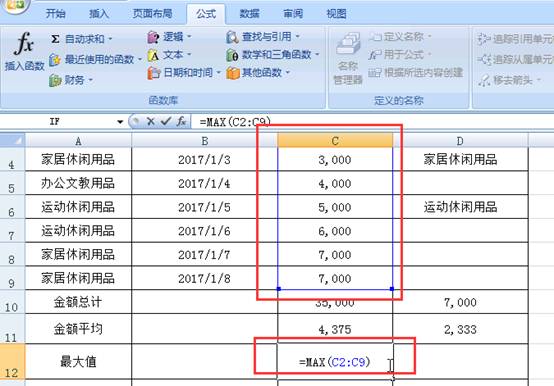This screenshot has height=386, width=554.
Task: Click the Name Box showing IF
Action: coord(58,122)
